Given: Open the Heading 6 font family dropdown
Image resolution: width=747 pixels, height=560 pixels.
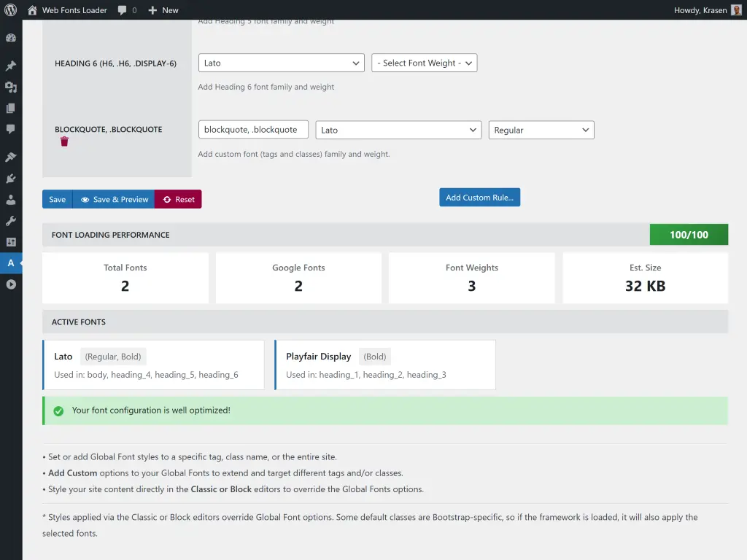Looking at the screenshot, I should 281,63.
